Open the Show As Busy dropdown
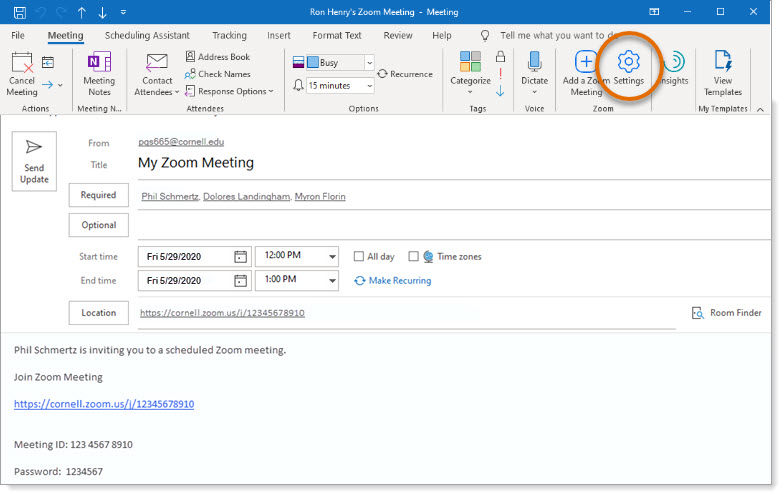This screenshot has height=497, width=784. (370, 62)
